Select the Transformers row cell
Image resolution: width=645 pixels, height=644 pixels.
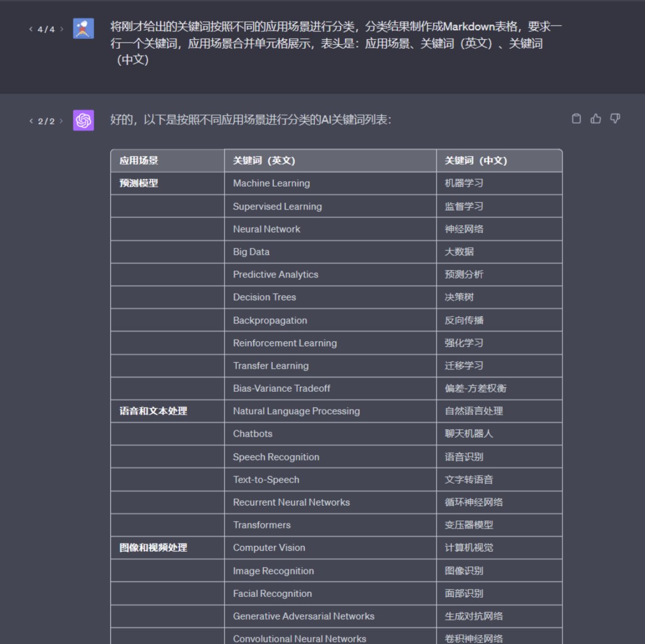click(261, 525)
